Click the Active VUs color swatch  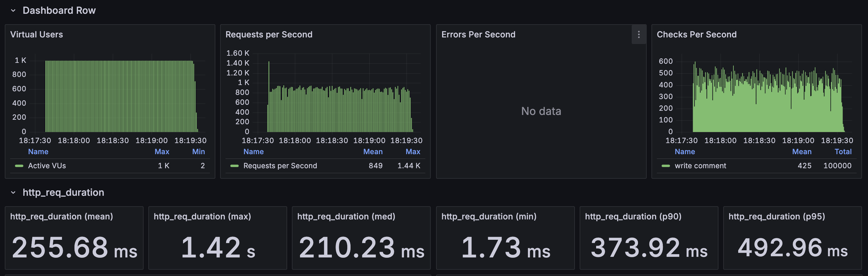click(19, 166)
